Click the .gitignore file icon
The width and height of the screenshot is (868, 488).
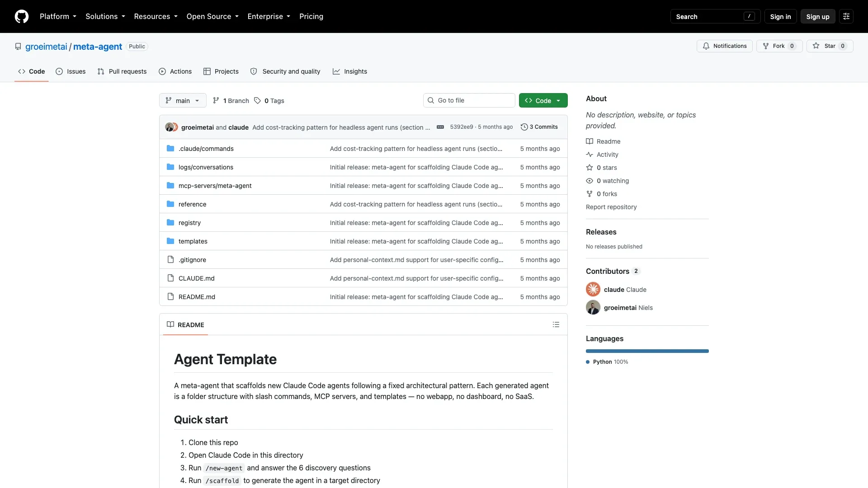(170, 260)
